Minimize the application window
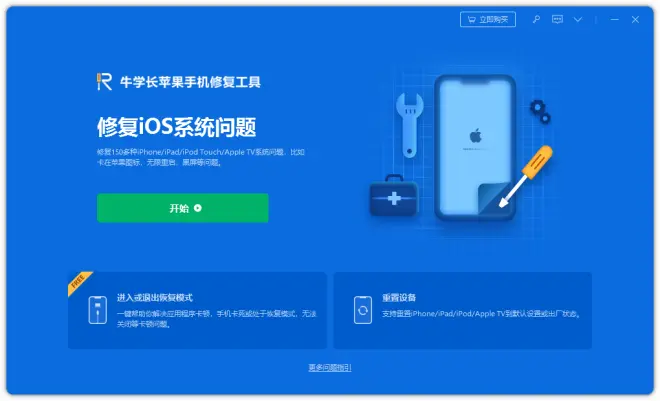Image resolution: width=660 pixels, height=401 pixels. click(615, 19)
